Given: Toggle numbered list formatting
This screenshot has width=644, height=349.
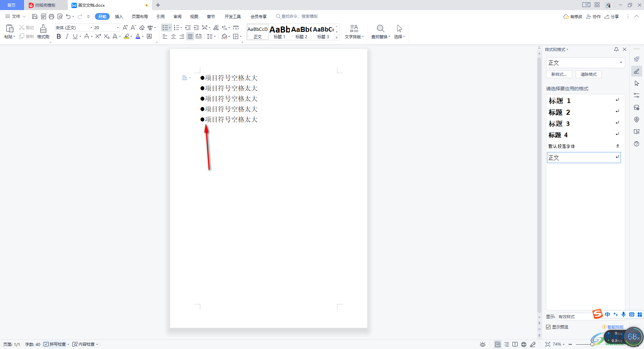Looking at the screenshot, I should tap(176, 28).
